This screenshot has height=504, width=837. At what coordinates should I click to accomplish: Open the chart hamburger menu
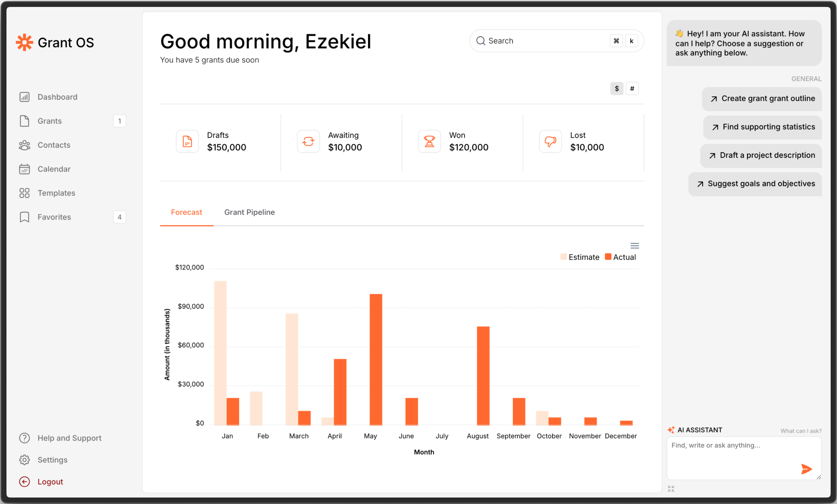point(635,246)
